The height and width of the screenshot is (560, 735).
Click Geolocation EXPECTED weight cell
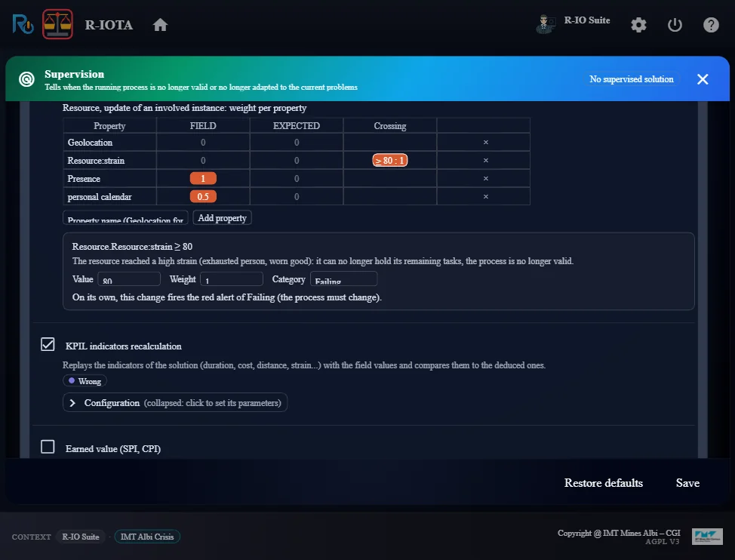click(x=297, y=143)
